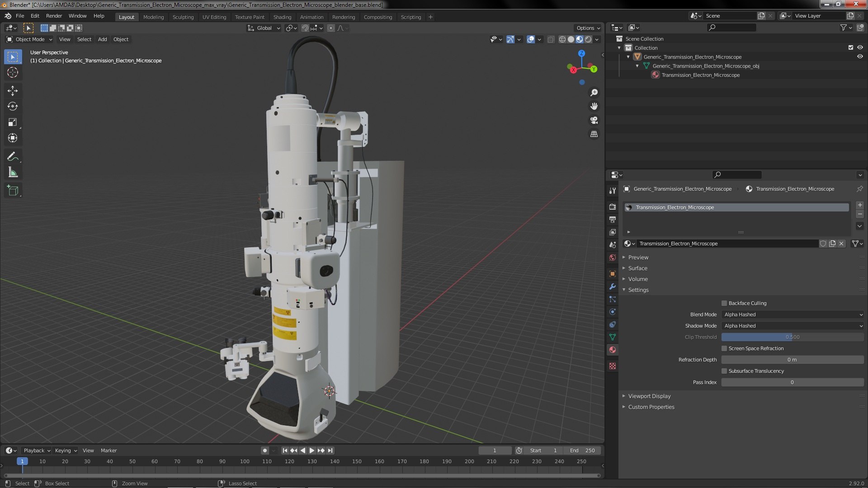This screenshot has height=488, width=868.
Task: Click the play animation button
Action: point(312,450)
